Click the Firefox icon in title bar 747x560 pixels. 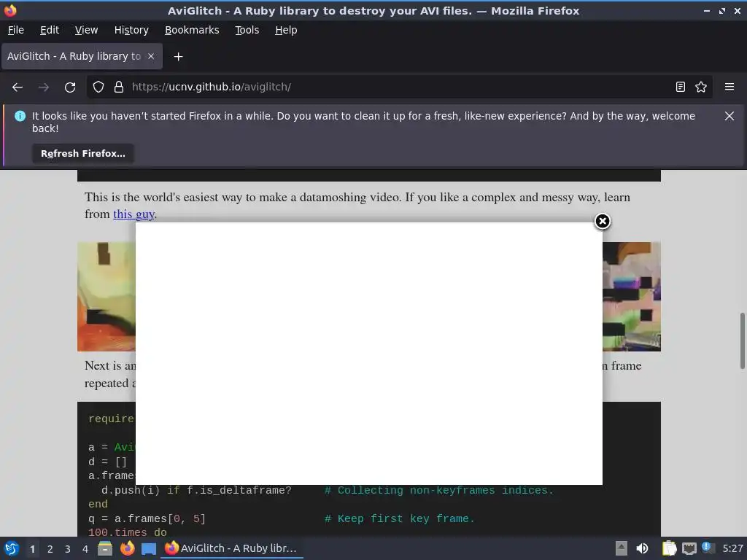10,10
